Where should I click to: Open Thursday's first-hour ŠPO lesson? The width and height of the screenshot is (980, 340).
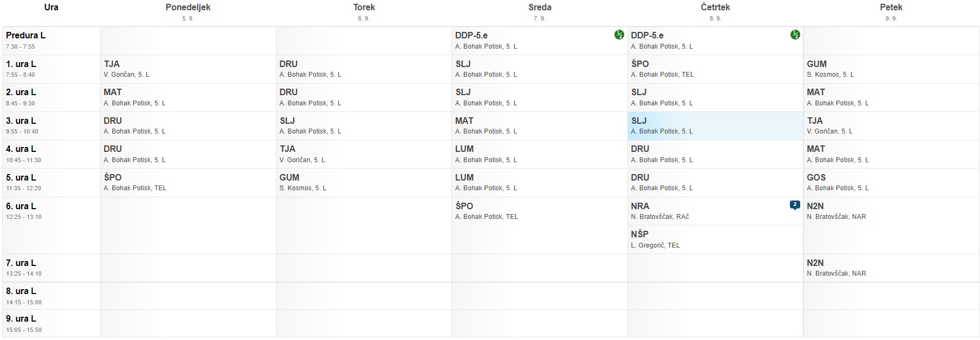pos(715,69)
